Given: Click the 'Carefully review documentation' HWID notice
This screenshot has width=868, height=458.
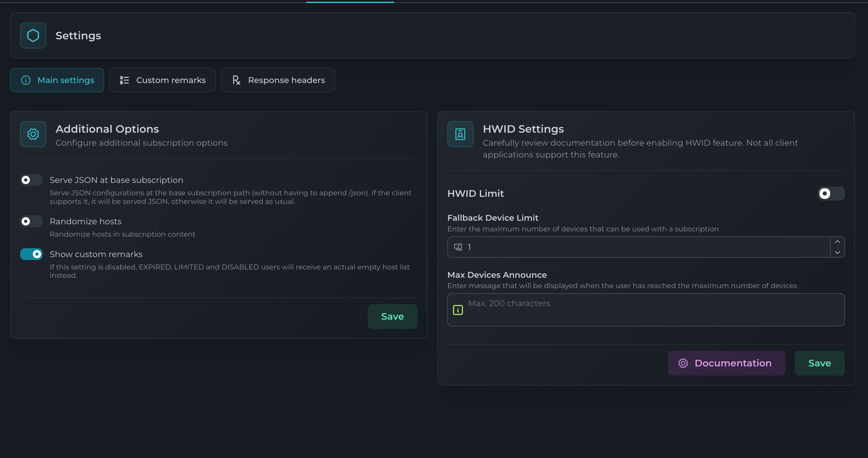Looking at the screenshot, I should [x=641, y=149].
